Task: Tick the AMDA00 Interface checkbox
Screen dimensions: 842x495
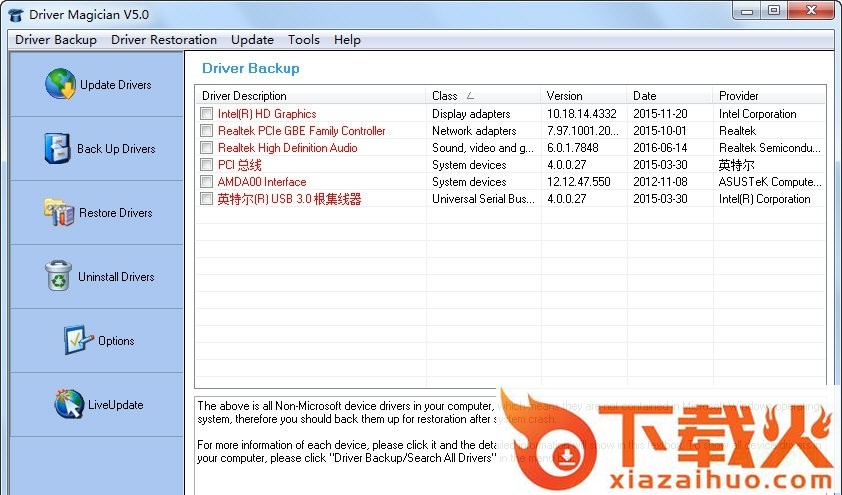Action: (206, 181)
